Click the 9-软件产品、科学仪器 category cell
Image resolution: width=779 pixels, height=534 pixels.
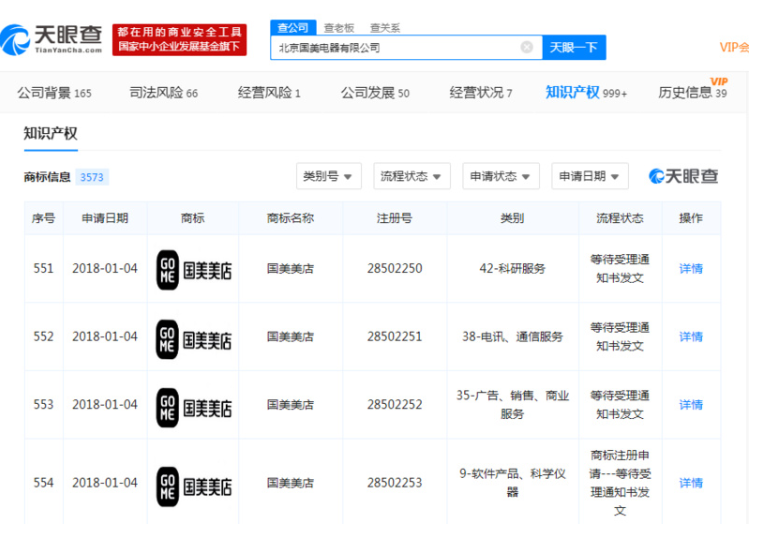pos(512,482)
